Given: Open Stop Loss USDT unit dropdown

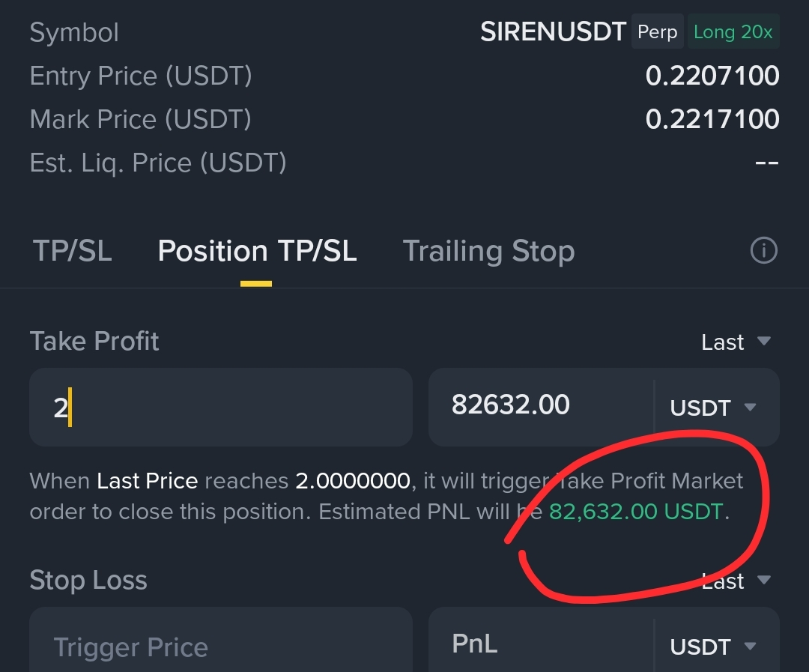Looking at the screenshot, I should [714, 647].
